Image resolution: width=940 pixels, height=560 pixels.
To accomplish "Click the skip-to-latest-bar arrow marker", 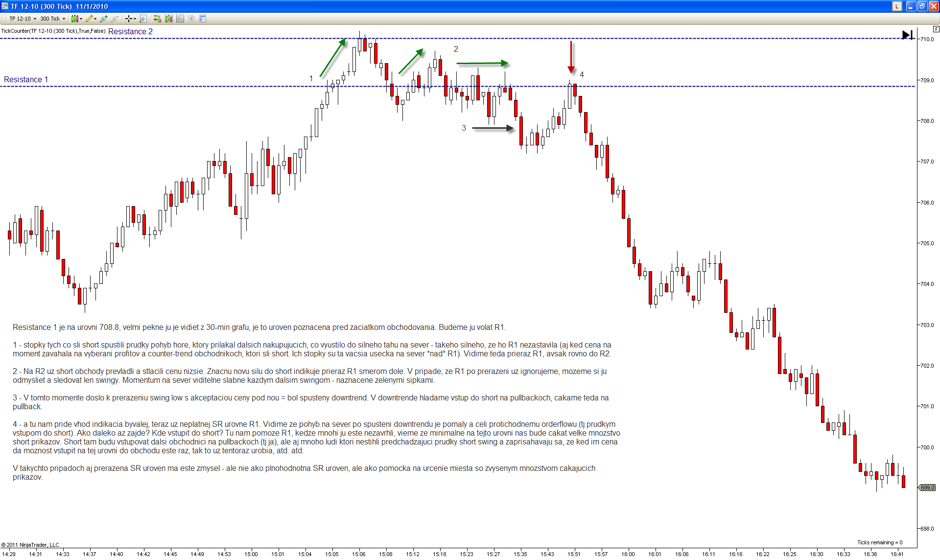I will point(907,35).
